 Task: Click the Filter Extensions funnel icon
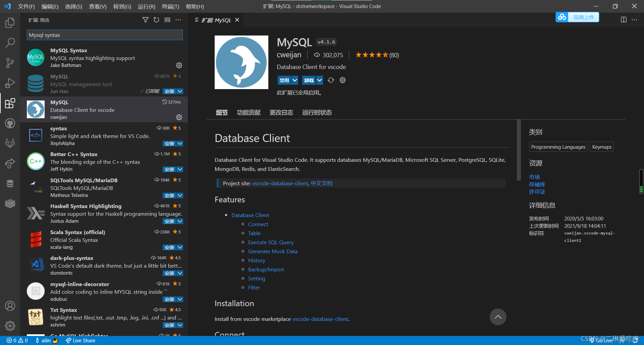[145, 20]
